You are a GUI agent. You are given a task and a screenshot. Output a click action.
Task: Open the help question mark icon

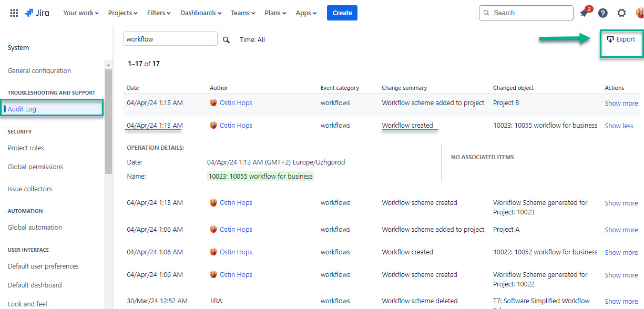[602, 13]
